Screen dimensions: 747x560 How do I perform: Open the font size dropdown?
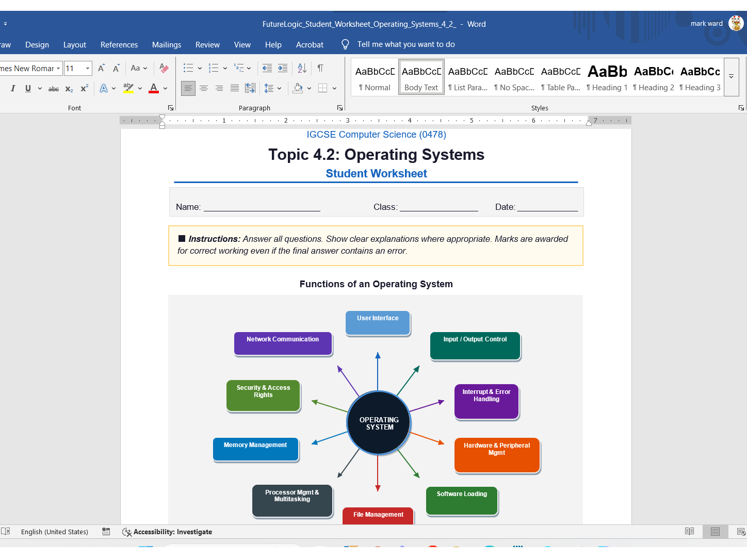[x=88, y=68]
